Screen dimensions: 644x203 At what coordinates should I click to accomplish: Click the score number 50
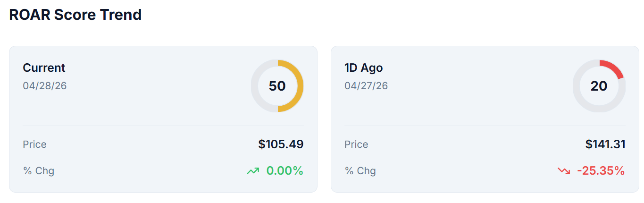(277, 86)
